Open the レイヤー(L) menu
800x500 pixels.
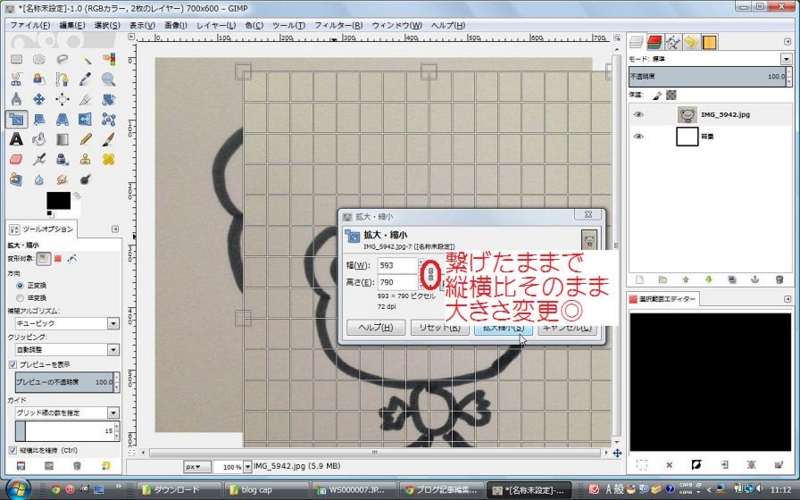pyautogui.click(x=216, y=25)
